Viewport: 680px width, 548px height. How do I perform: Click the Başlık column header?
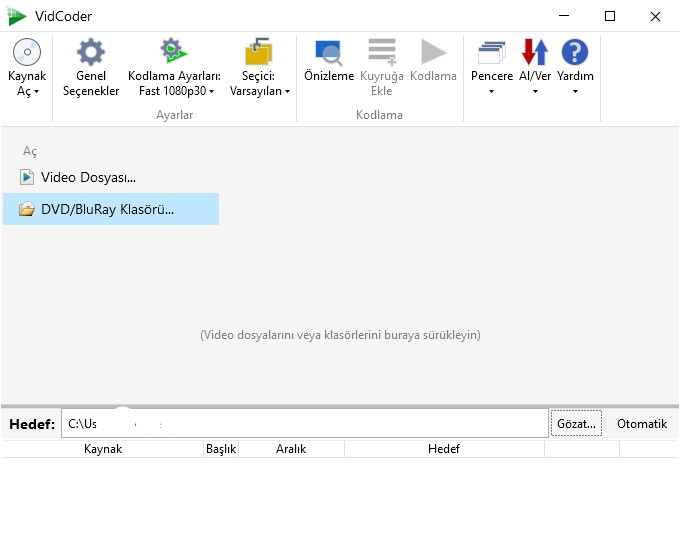point(221,449)
